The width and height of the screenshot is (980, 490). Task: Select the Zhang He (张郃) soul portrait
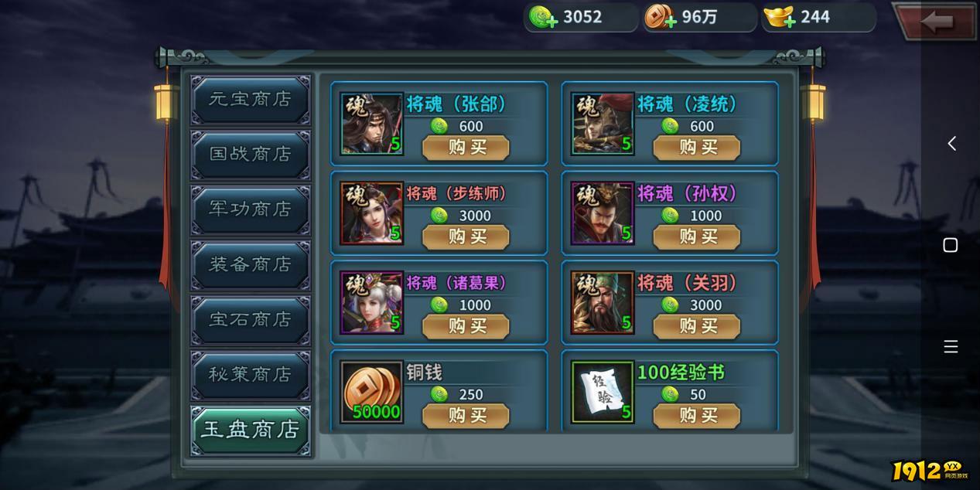click(372, 124)
